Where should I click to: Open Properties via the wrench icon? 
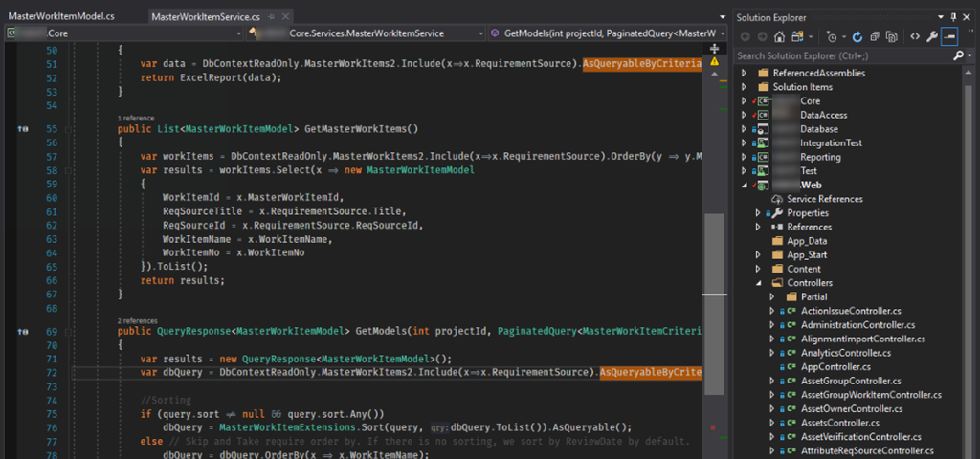931,37
